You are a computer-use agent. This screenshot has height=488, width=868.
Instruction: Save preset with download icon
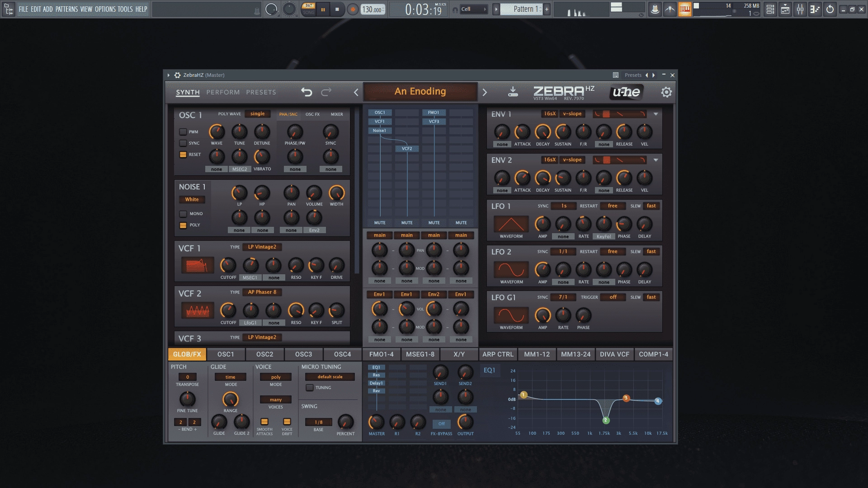tap(513, 92)
